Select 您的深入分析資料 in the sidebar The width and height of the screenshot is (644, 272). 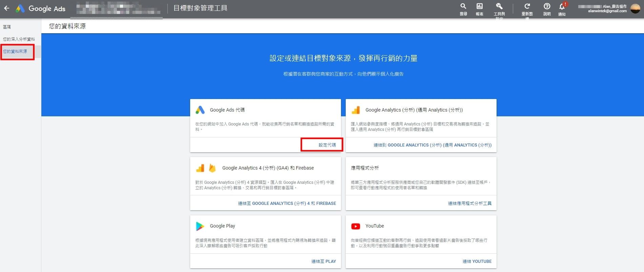[19, 39]
